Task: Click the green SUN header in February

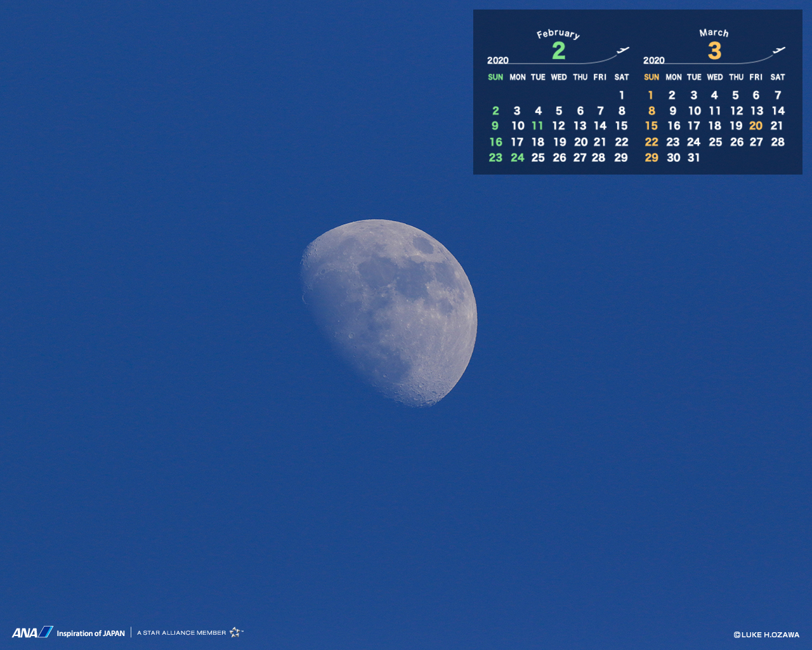Action: (495, 77)
